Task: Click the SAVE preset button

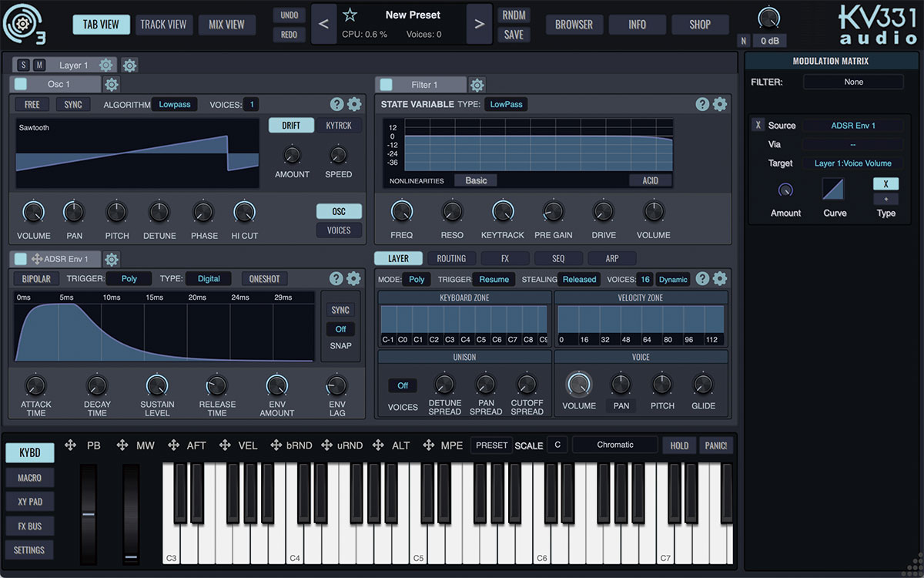Action: pyautogui.click(x=514, y=35)
